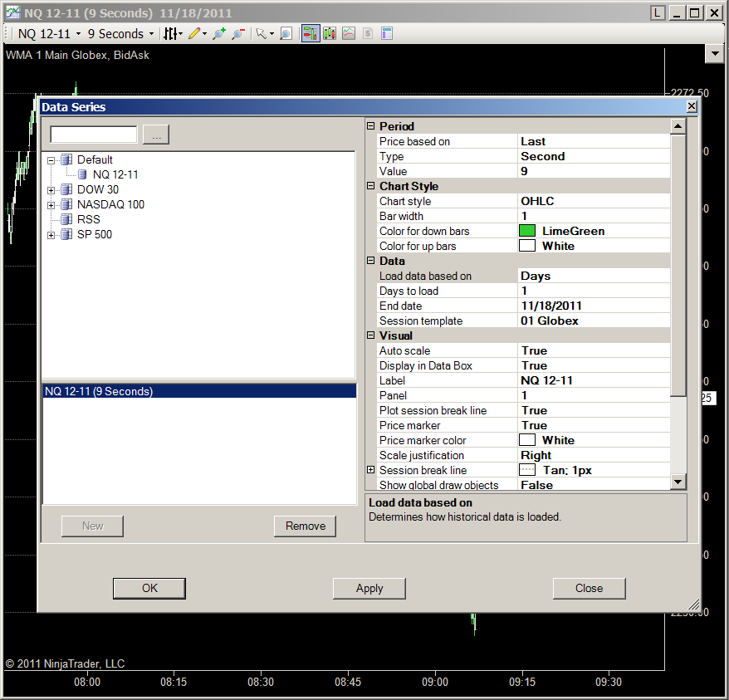Click the instrument browse ellipsis button
The width and height of the screenshot is (729, 700).
156,135
